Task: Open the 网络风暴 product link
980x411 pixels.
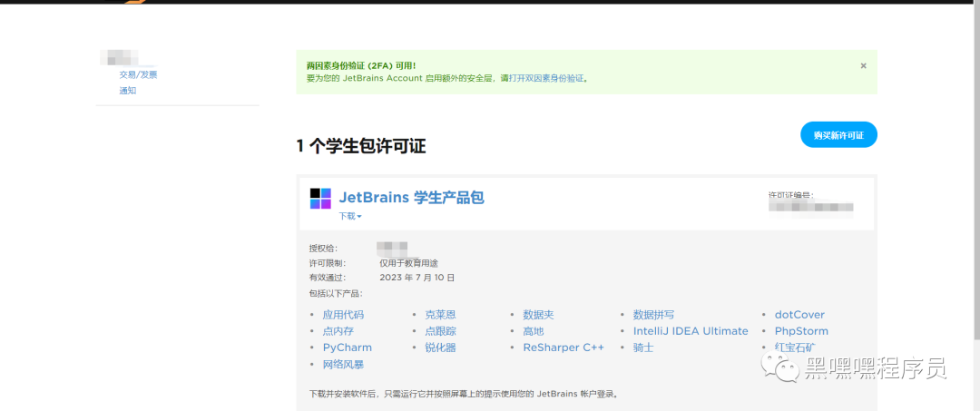Action: [343, 364]
